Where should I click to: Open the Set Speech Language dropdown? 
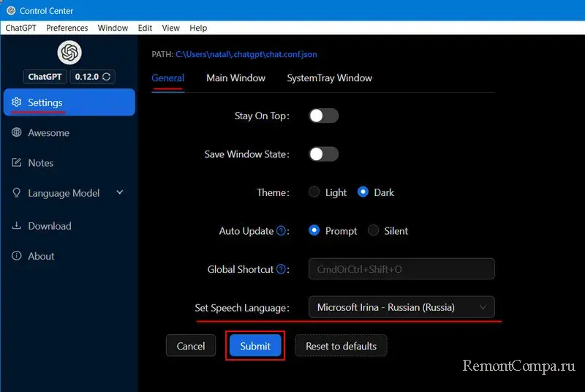[x=401, y=308]
